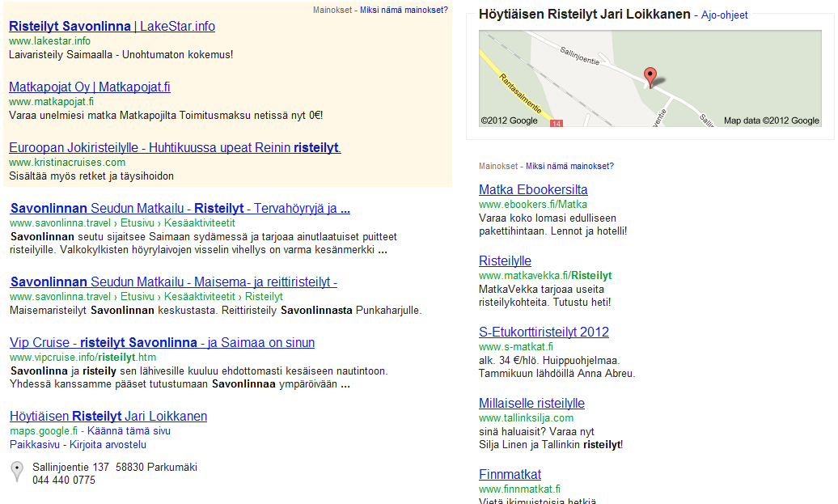838x504 pixels.
Task: Click 'Miksi nämä mainokset?' above the top ads
Action: 404,11
